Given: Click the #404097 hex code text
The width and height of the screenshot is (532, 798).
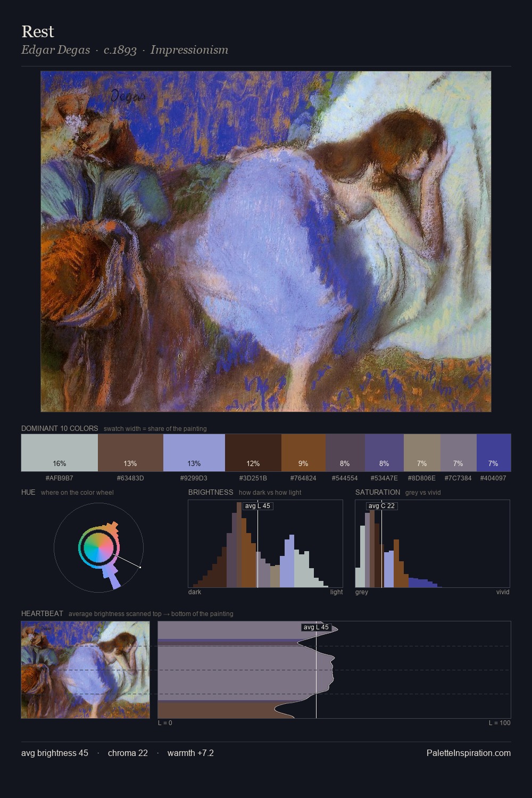Looking at the screenshot, I should 494,478.
